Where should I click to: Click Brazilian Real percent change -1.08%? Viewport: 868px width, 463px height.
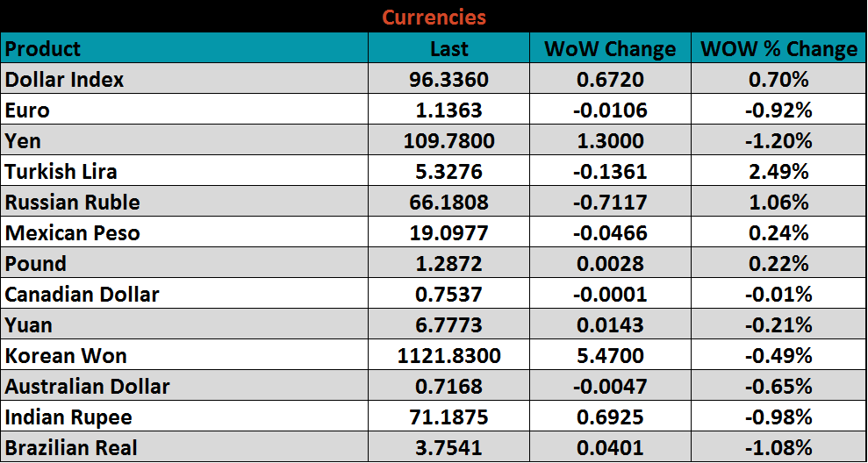coord(778,448)
